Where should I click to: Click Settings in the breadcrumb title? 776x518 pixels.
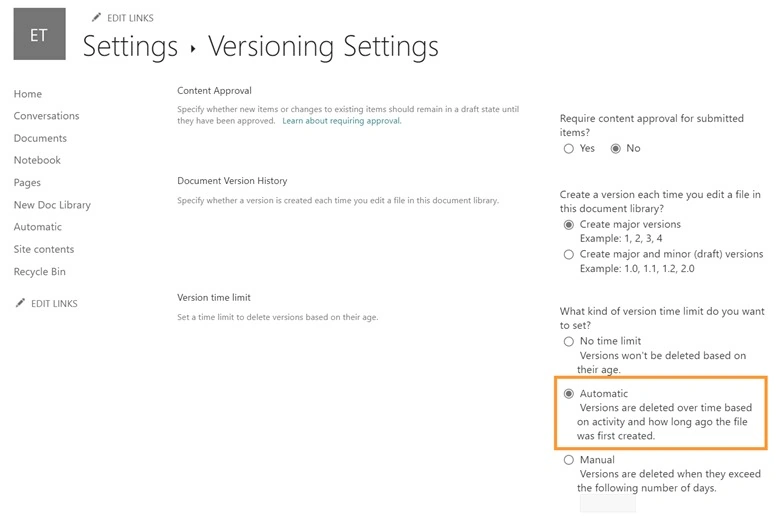tap(130, 47)
